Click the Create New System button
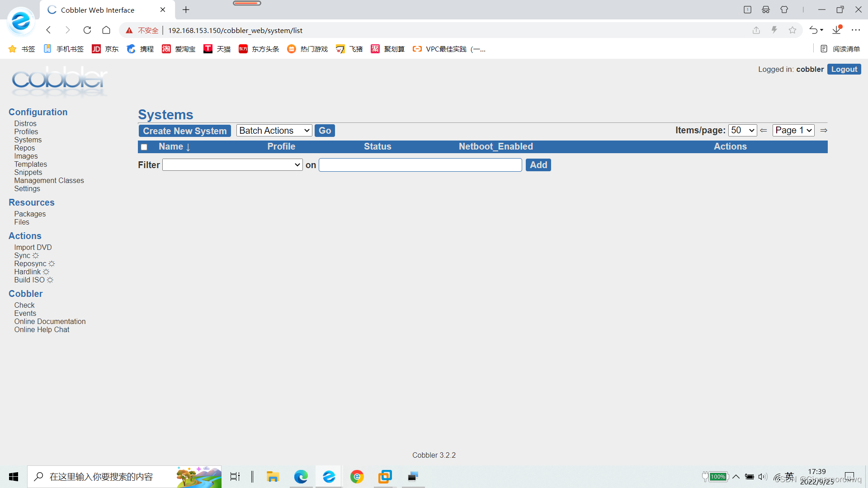This screenshot has width=868, height=488. 185,131
